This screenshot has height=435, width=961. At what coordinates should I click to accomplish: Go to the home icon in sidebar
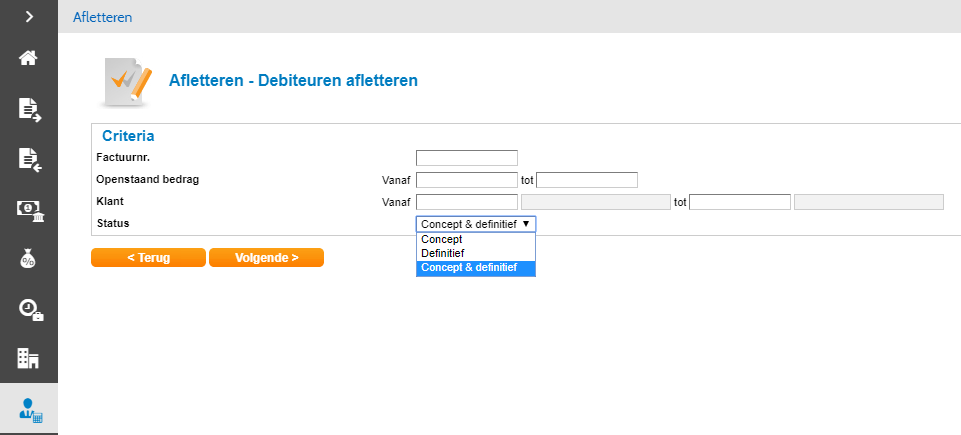[x=29, y=58]
